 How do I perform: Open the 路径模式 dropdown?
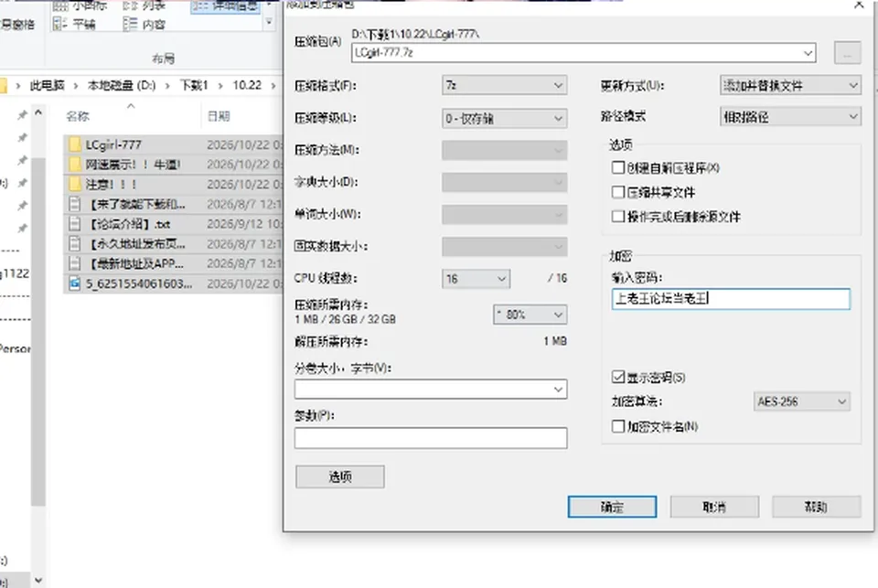(x=790, y=116)
